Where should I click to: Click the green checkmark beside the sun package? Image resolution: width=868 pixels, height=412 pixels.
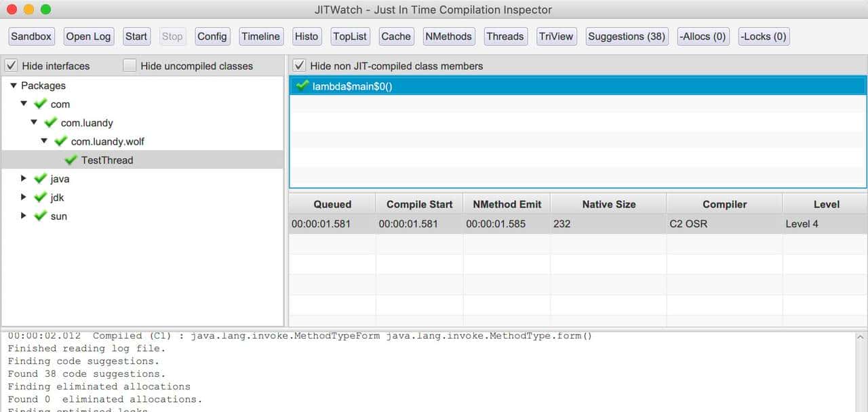pos(40,217)
